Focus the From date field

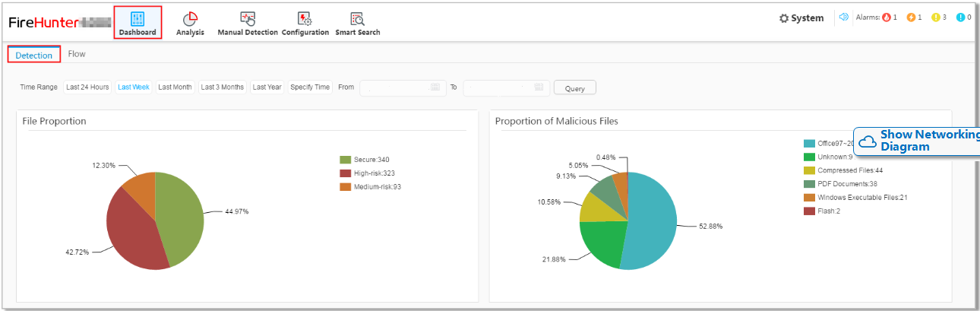pyautogui.click(x=403, y=87)
